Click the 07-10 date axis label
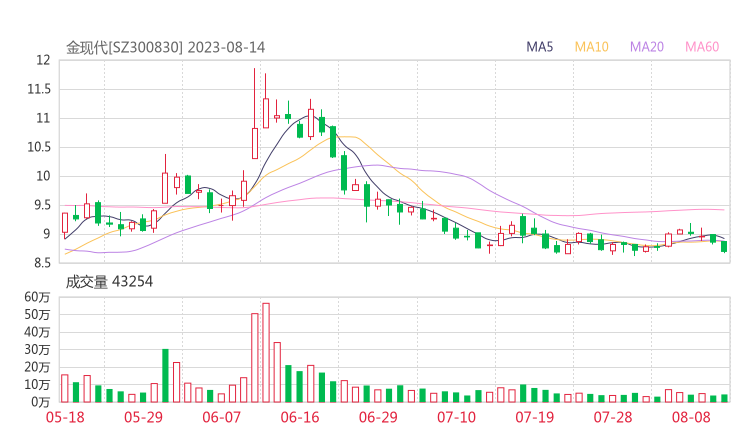 pos(456,417)
